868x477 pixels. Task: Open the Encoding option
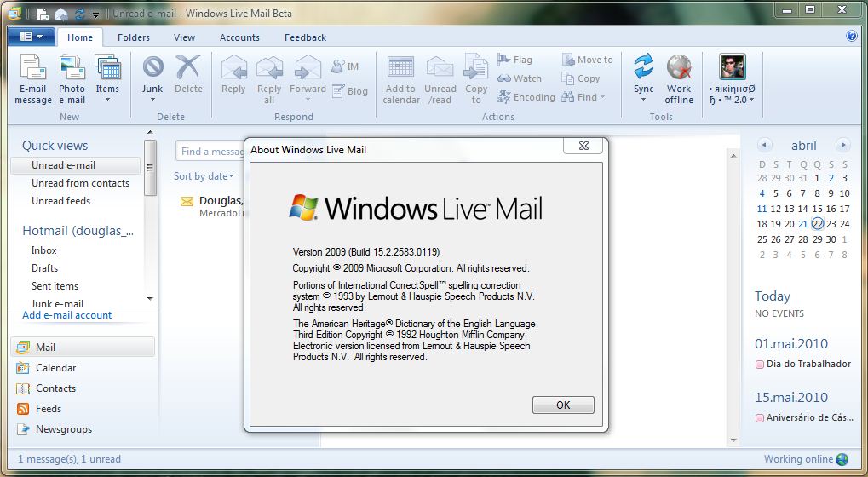(x=526, y=97)
